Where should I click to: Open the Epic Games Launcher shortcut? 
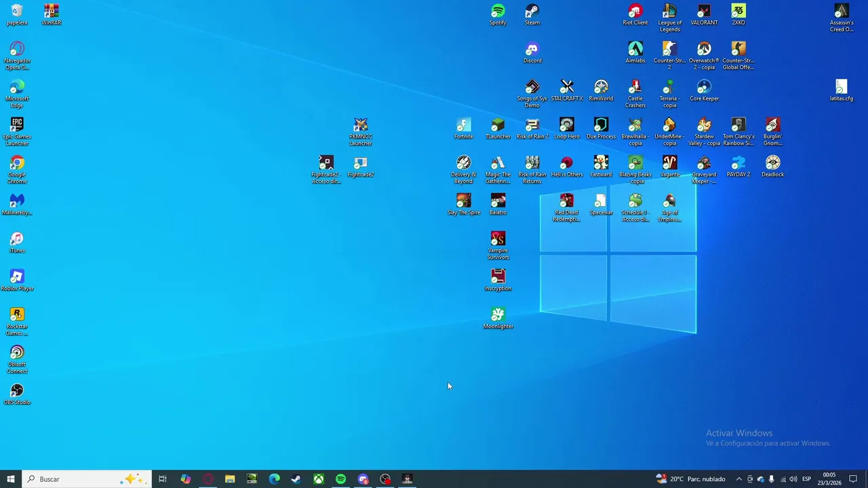click(x=17, y=131)
